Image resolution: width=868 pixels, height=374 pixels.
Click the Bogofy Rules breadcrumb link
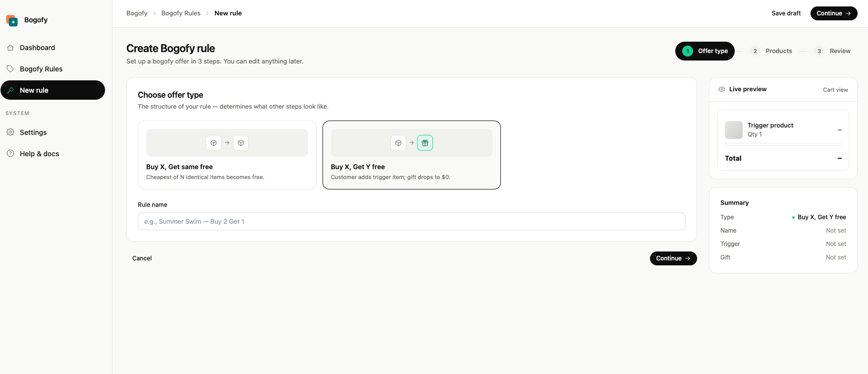click(181, 13)
